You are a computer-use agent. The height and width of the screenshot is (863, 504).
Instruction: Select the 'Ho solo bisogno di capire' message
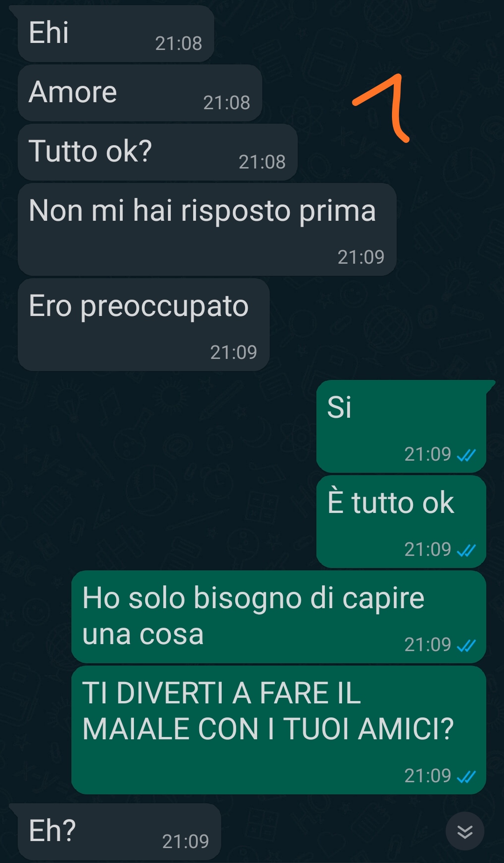(x=279, y=617)
